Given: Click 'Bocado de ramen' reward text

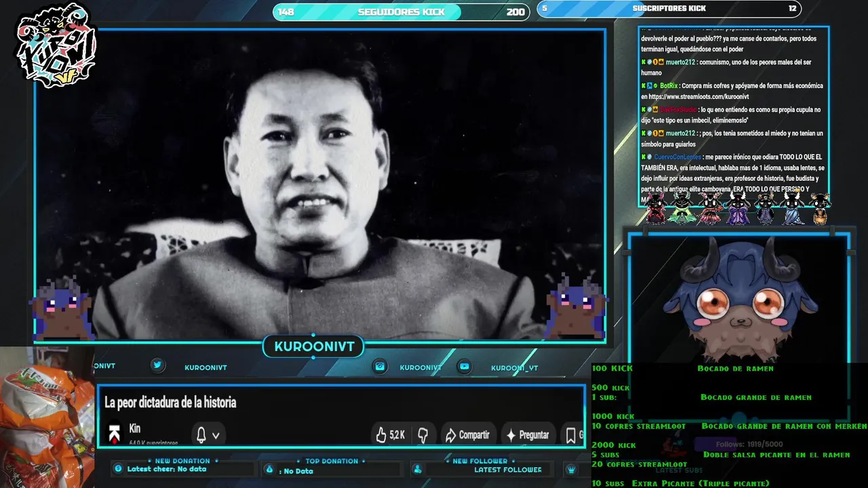Looking at the screenshot, I should 735,368.
